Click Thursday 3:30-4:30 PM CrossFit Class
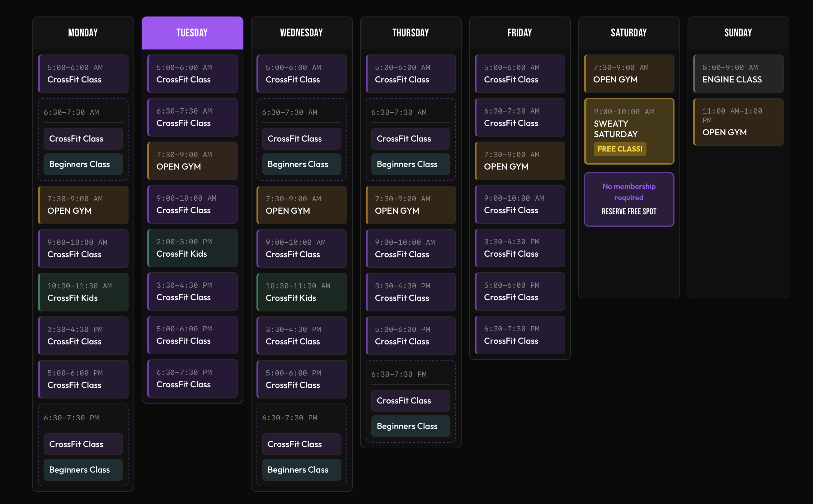 pos(411,292)
